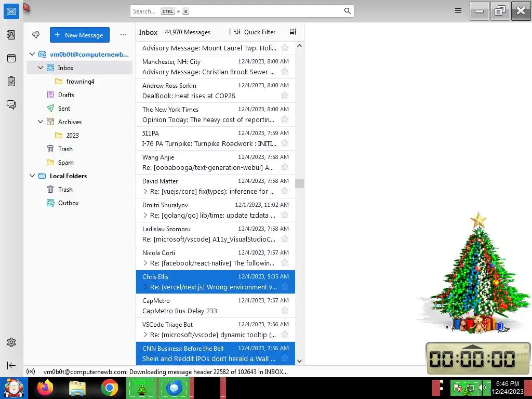Screen dimensions: 532x399
Task: Collapse the Inbox folder subtree
Action: tap(41, 68)
